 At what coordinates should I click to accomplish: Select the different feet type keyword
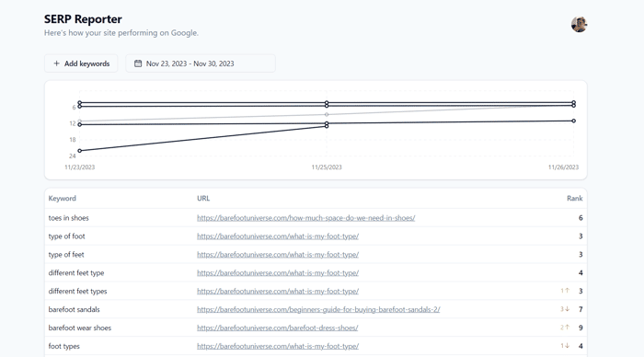(76, 272)
